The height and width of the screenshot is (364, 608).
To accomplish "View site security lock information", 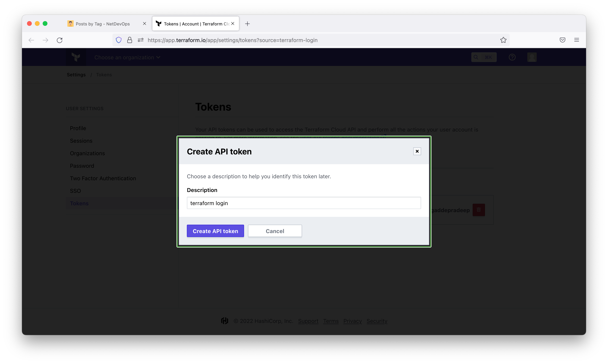I will coord(130,40).
